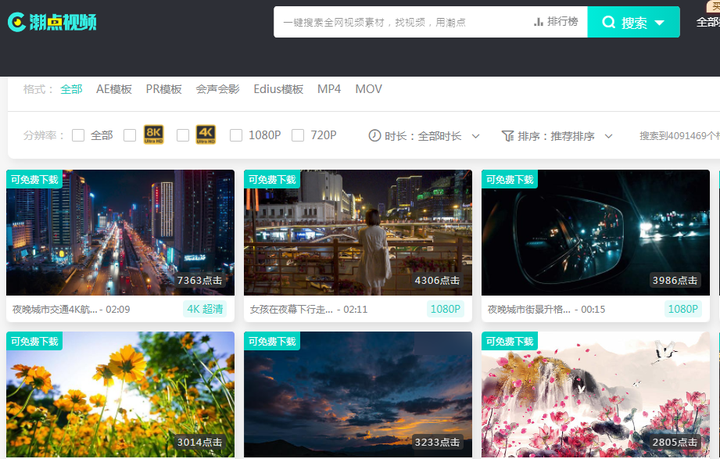Click the 4K 超清 quality tag
The image size is (720, 459).
[205, 309]
